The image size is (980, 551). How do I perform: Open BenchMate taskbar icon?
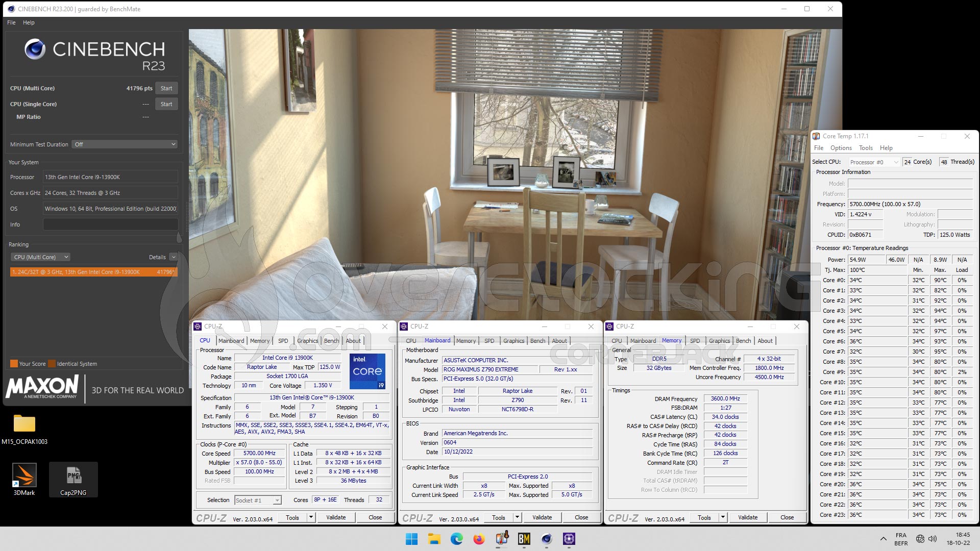click(524, 539)
